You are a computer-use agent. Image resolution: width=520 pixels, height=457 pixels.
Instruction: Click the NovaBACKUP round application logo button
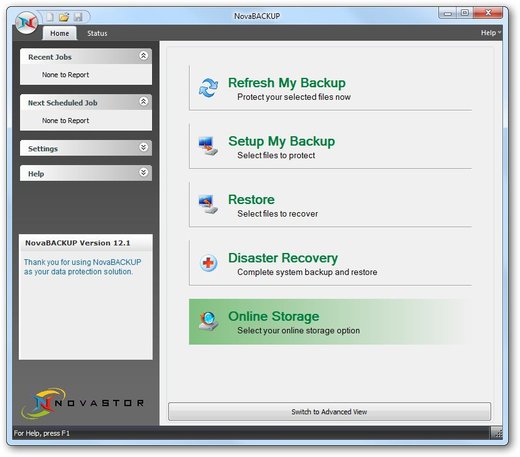point(27,23)
